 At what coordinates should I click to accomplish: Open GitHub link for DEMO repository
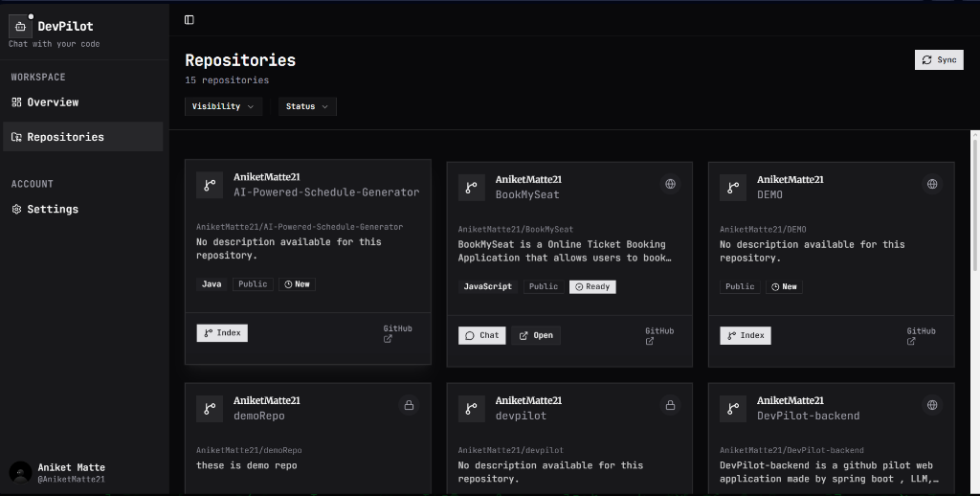tap(922, 336)
